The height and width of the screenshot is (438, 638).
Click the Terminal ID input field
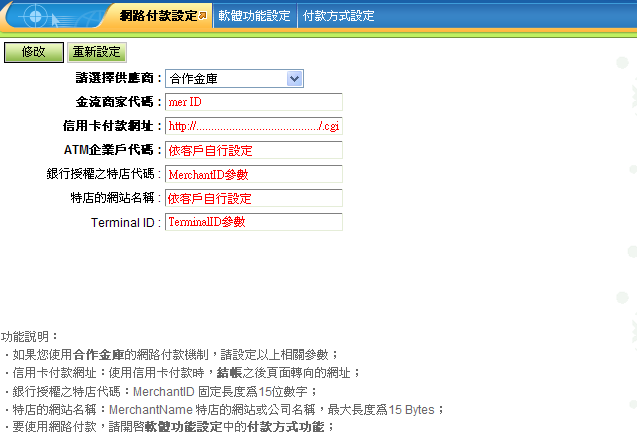253,222
